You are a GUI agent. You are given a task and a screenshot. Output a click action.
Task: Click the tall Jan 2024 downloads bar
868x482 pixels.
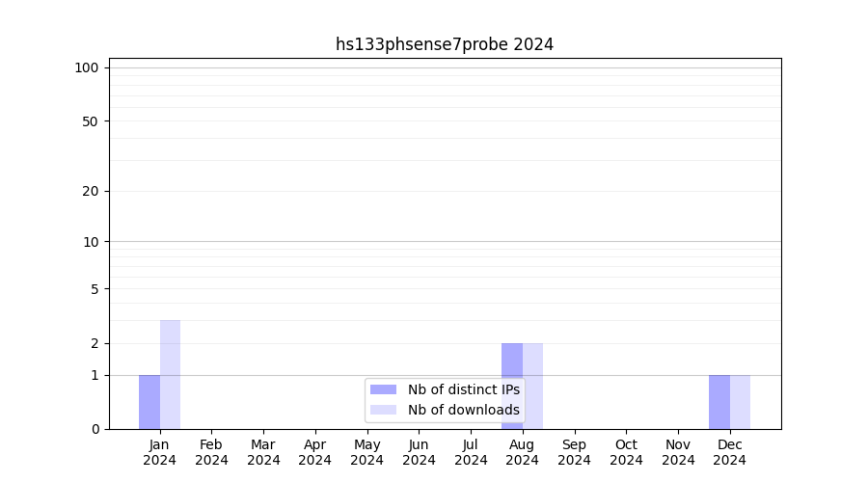point(170,374)
